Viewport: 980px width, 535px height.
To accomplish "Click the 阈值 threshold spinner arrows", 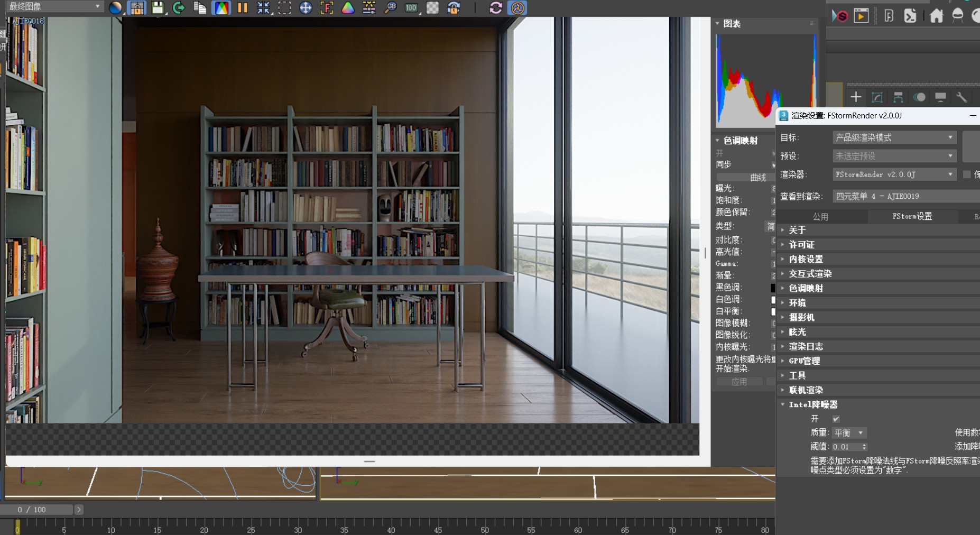I will 864,447.
